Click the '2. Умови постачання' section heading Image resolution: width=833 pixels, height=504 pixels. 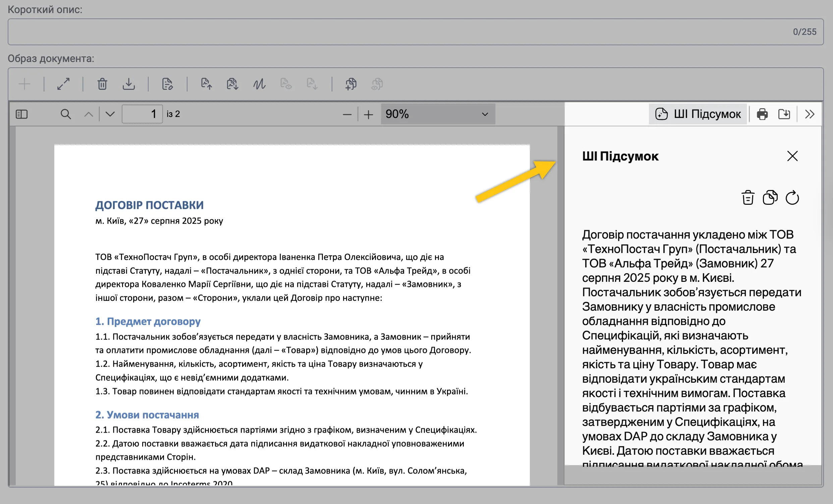[x=147, y=415]
